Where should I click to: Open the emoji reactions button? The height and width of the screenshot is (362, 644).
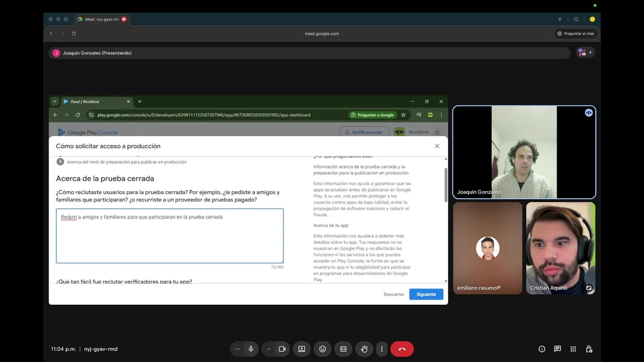[x=323, y=349]
